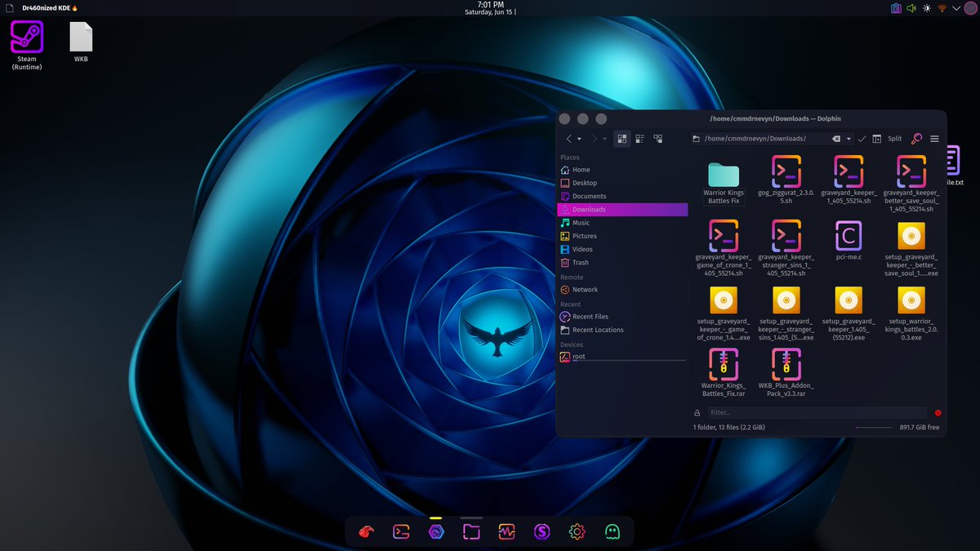980x551 pixels.
Task: Select setup_graveyard_keeper_-_stranger_sins exe
Action: click(786, 313)
